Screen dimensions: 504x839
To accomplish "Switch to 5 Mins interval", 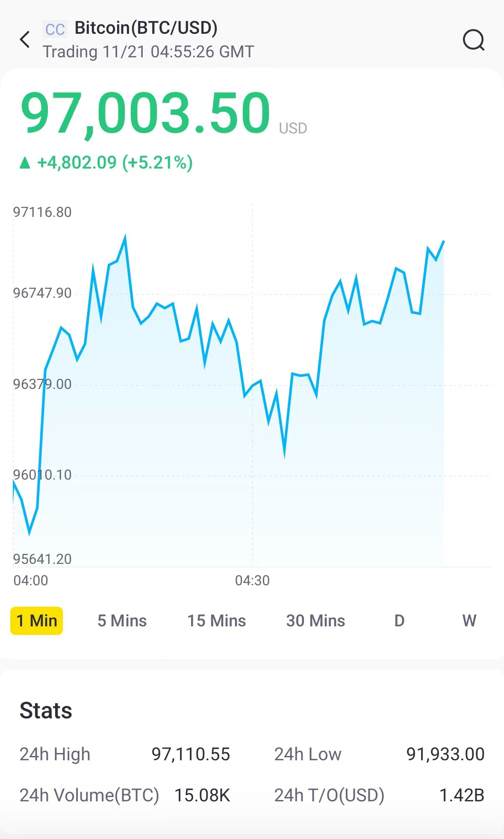I will [x=122, y=621].
